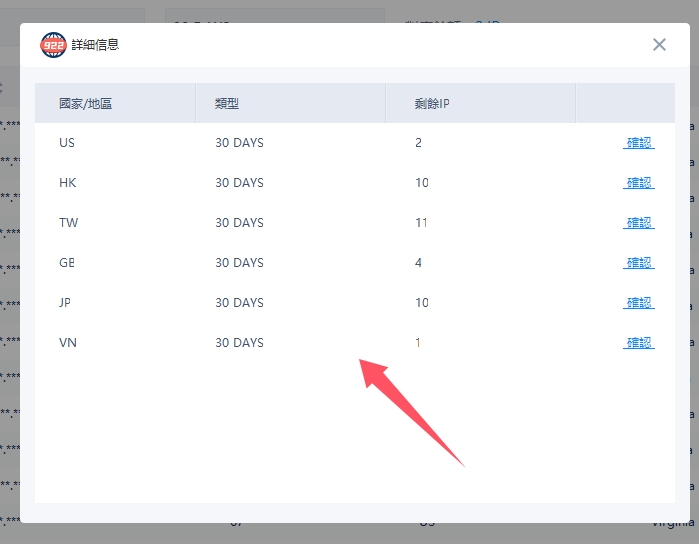The width and height of the screenshot is (699, 544).
Task: Choose 確認 for the VN row
Action: point(639,343)
